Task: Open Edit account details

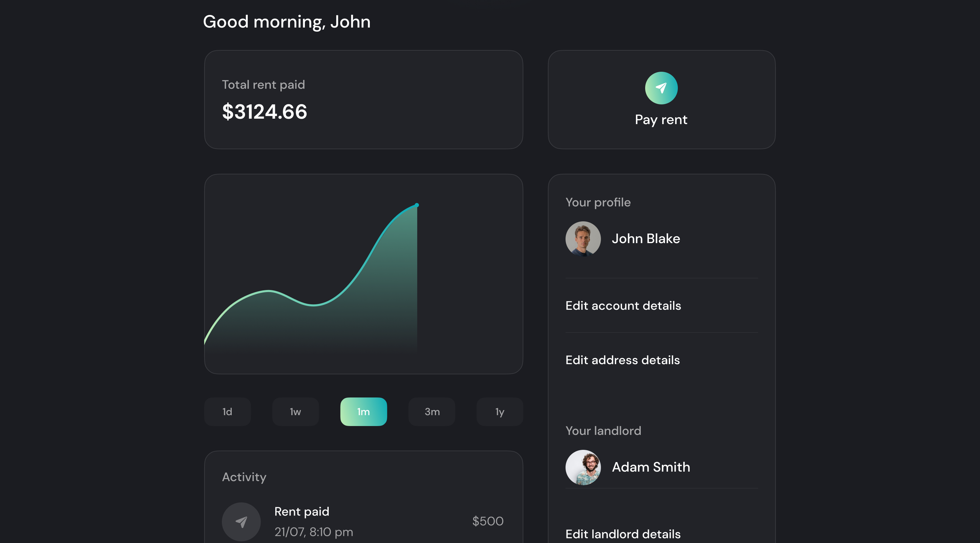Action: (623, 305)
